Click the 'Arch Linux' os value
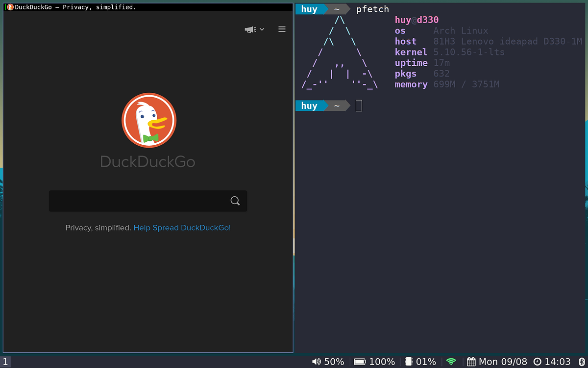Screen dimensions: 588x368 [x=461, y=31]
